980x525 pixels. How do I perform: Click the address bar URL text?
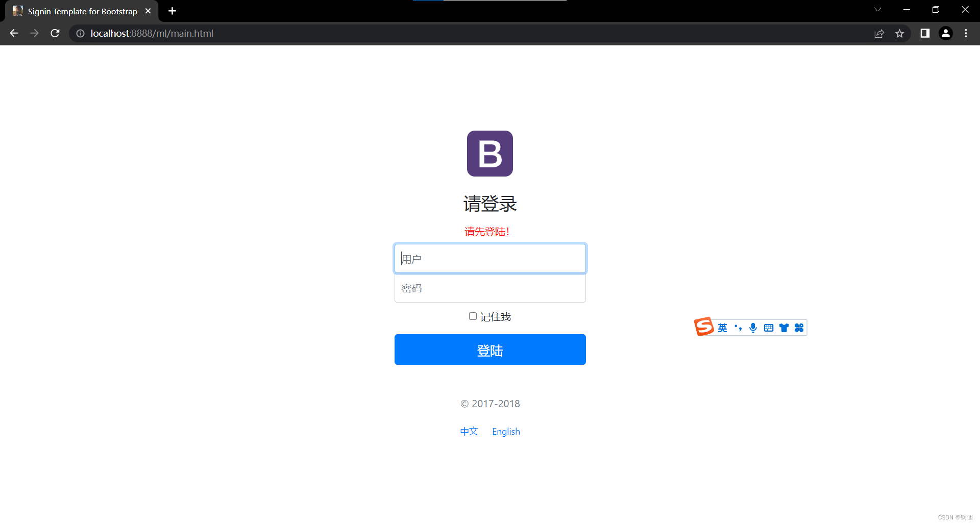(x=152, y=33)
